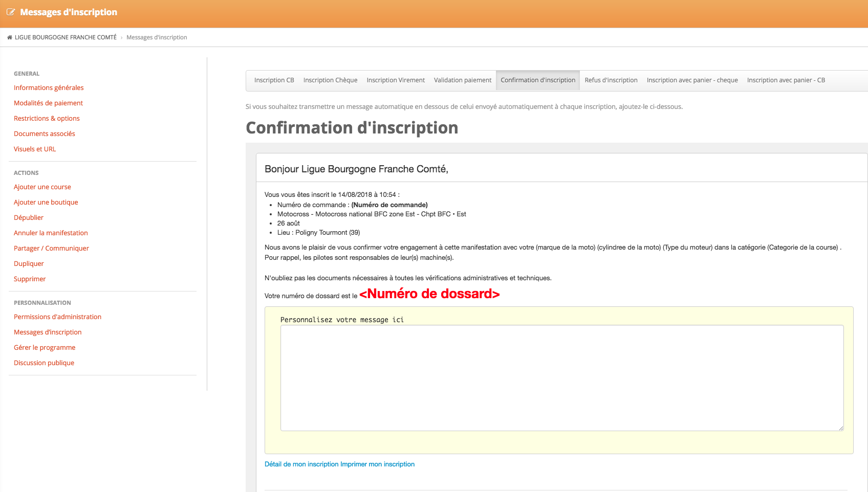Select Ajouter une course action

tap(42, 187)
